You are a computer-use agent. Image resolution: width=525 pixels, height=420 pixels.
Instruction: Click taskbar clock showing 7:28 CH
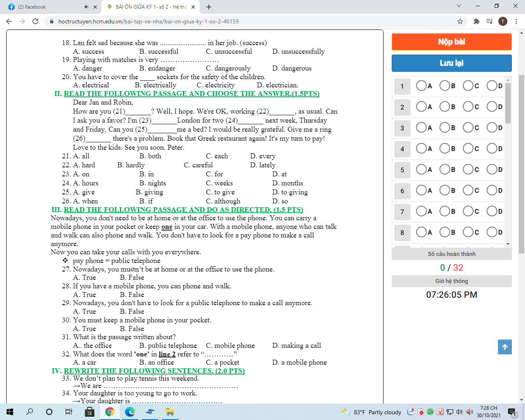[488, 412]
